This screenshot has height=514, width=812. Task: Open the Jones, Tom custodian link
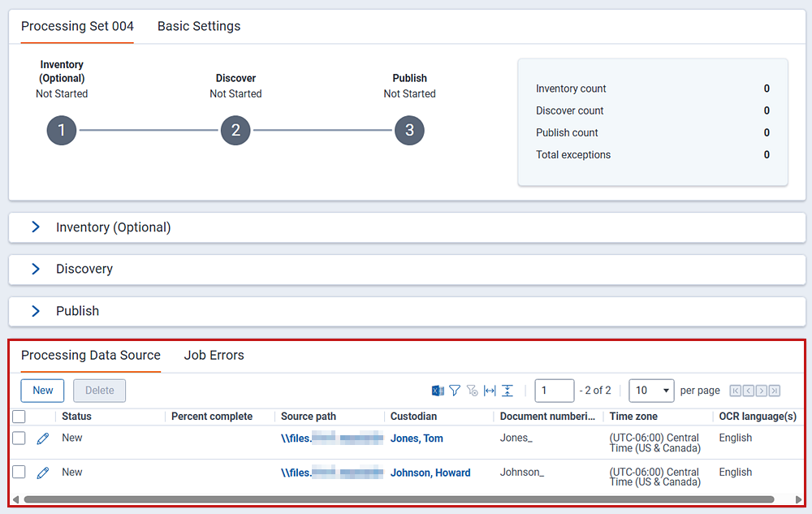pos(417,438)
